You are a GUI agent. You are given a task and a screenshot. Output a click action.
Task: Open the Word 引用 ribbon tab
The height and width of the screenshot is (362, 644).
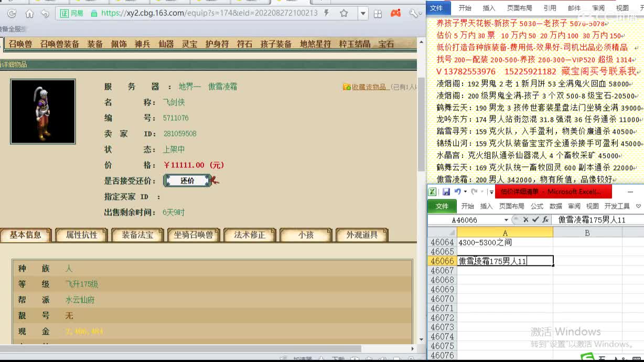(550, 8)
